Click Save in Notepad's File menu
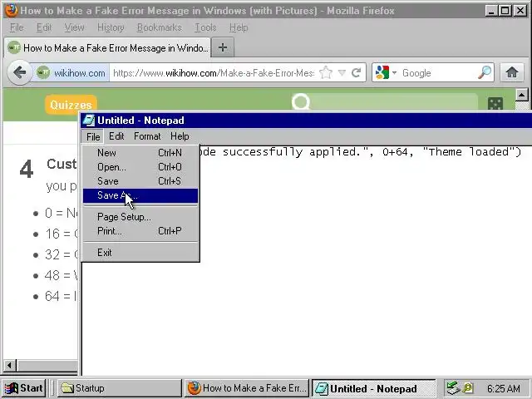This screenshot has width=532, height=399. pyautogui.click(x=140, y=181)
